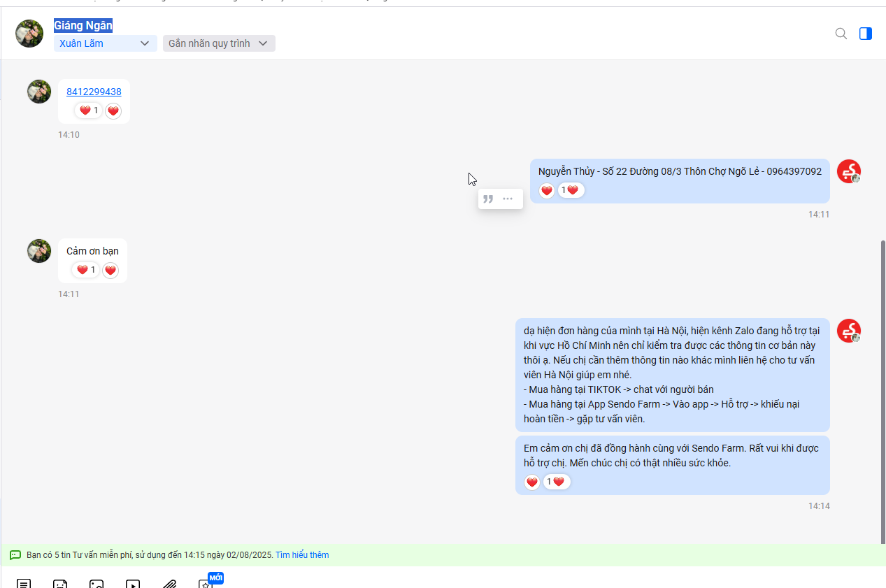
Task: Open the three-dots message options
Action: click(508, 199)
